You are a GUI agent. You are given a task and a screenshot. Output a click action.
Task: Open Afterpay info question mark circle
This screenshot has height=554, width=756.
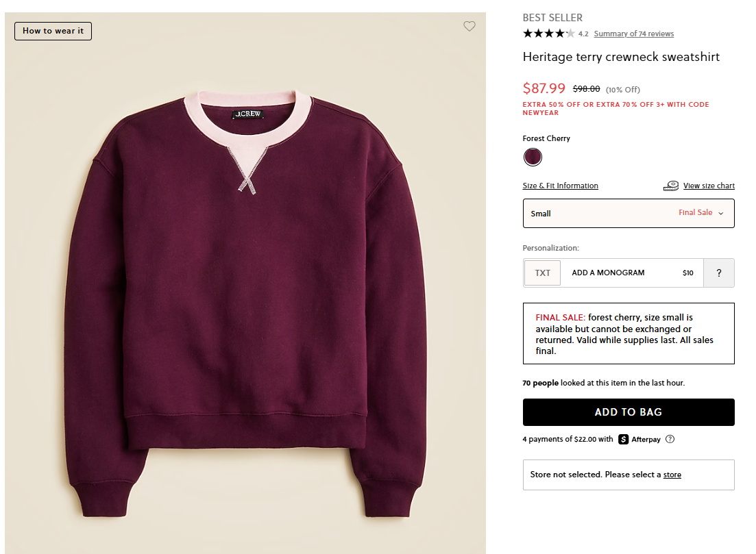(x=670, y=440)
